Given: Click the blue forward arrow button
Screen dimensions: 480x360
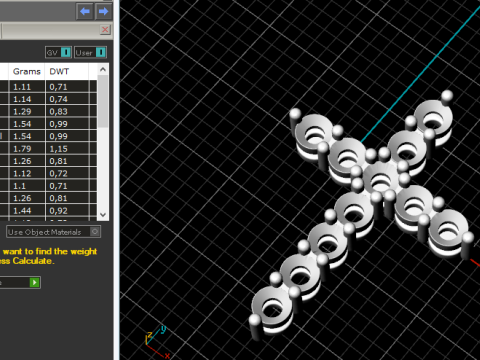Looking at the screenshot, I should click(104, 12).
